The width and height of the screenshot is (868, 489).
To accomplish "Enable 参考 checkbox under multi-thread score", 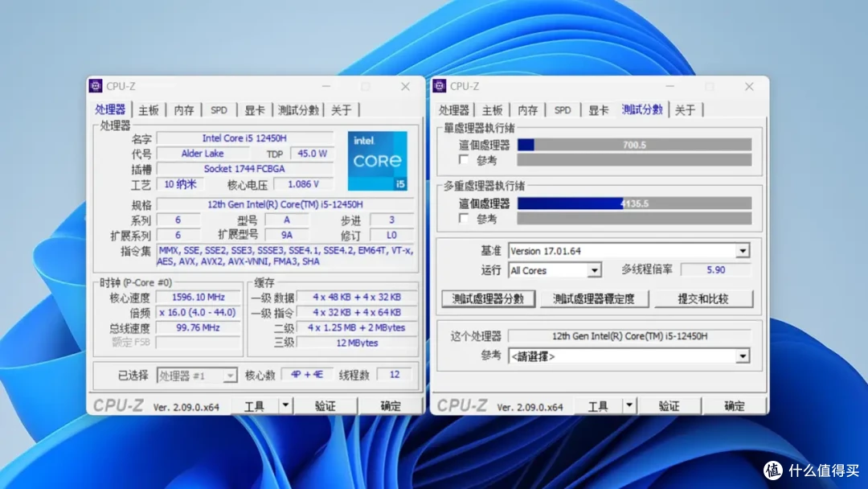I will point(465,217).
